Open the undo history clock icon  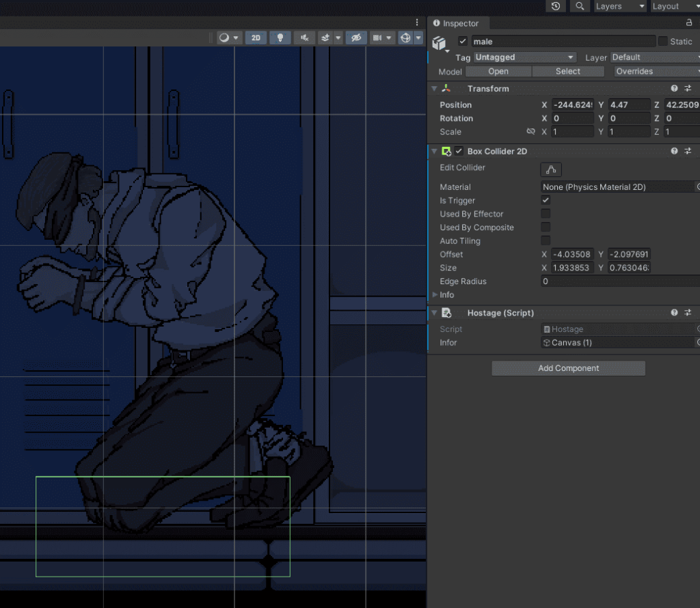[x=556, y=6]
